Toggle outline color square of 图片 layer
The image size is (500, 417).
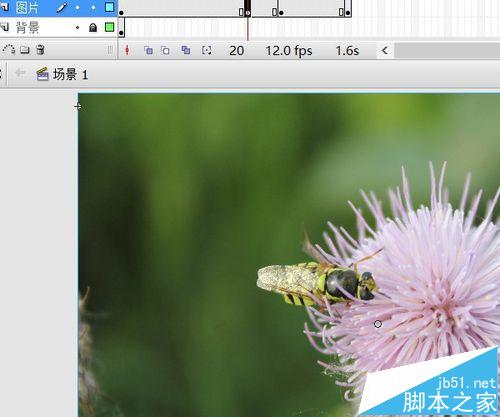pyautogui.click(x=109, y=7)
